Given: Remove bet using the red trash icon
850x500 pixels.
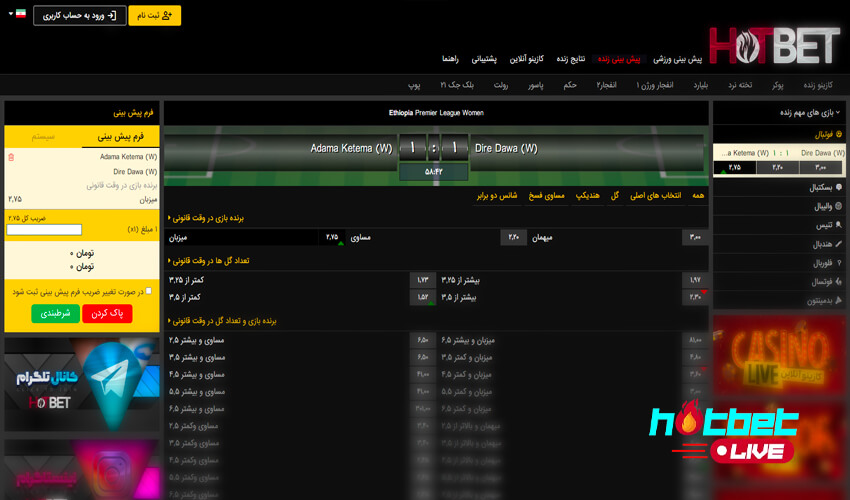Looking at the screenshot, I should coord(11,157).
